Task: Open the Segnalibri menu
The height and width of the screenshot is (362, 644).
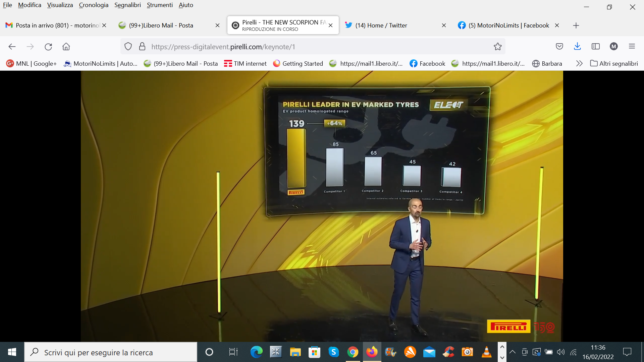Action: pos(127,5)
